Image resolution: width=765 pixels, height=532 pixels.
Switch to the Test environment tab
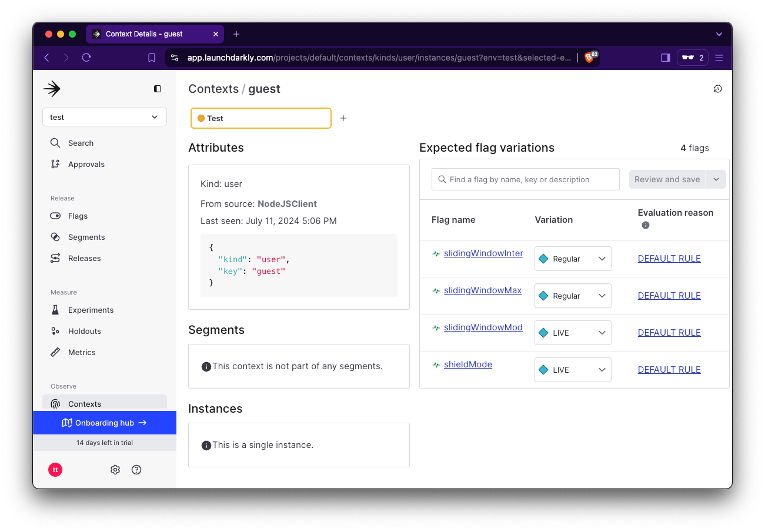260,118
